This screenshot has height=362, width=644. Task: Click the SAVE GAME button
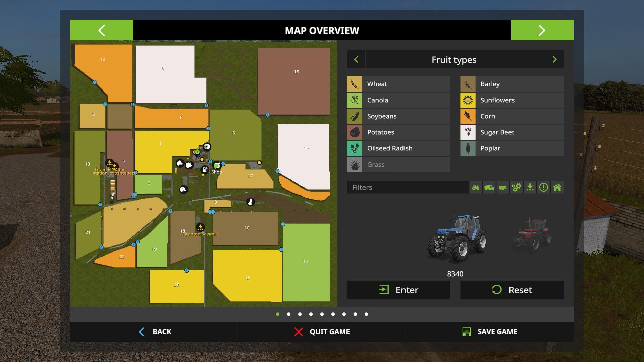[x=489, y=332]
